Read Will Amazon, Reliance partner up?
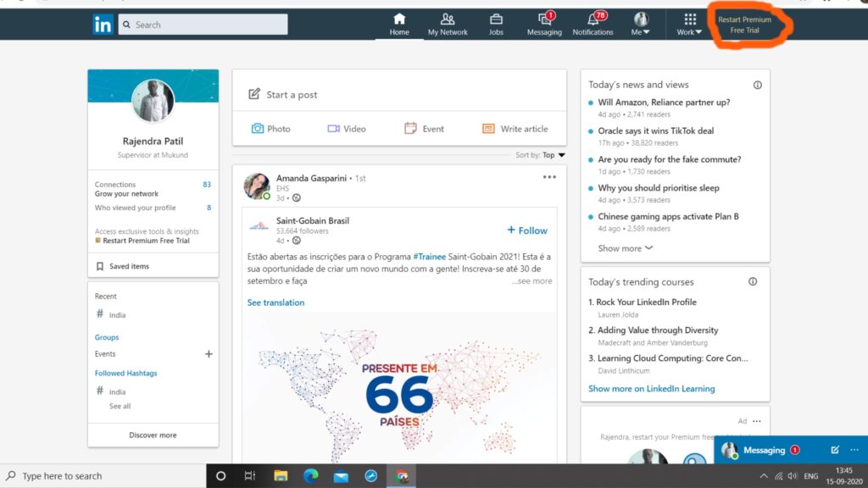The image size is (868, 488). 664,103
